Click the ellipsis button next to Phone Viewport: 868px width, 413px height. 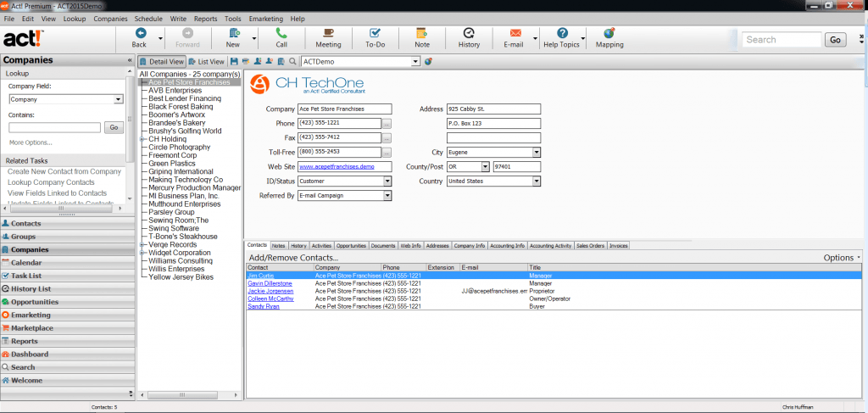[387, 124]
